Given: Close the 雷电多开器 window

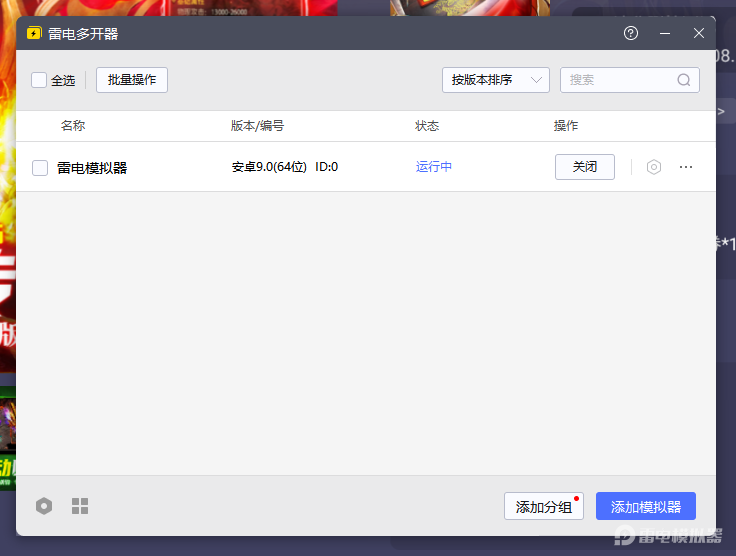Looking at the screenshot, I should pos(699,33).
